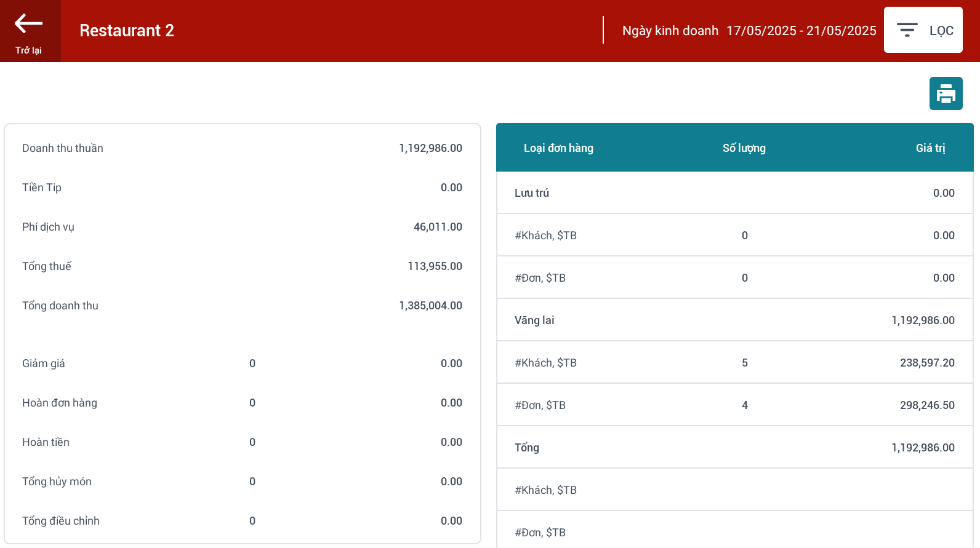Click the Loại đơn hàng column header
This screenshot has width=980, height=548.
[x=558, y=148]
